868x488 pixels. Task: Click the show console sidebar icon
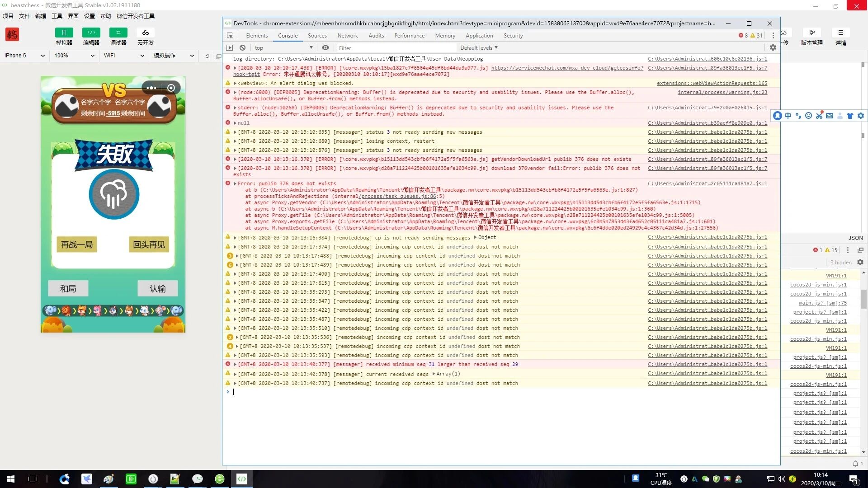[x=230, y=48]
